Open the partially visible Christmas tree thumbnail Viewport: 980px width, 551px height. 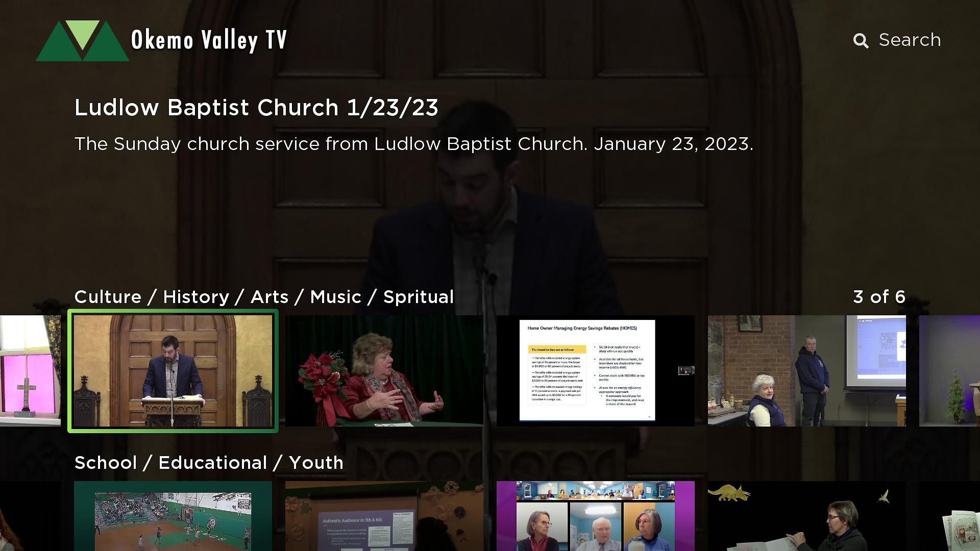949,371
